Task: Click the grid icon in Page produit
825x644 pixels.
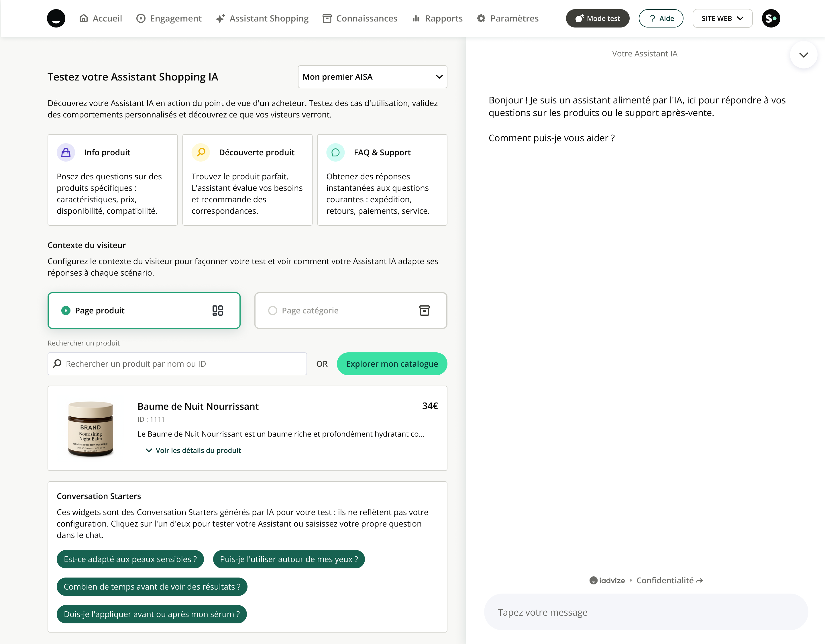Action: [218, 311]
